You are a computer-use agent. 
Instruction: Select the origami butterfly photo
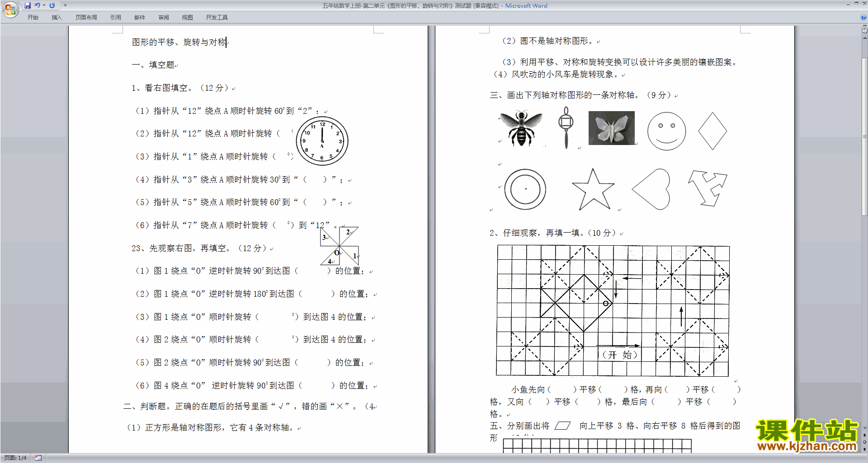(x=612, y=128)
